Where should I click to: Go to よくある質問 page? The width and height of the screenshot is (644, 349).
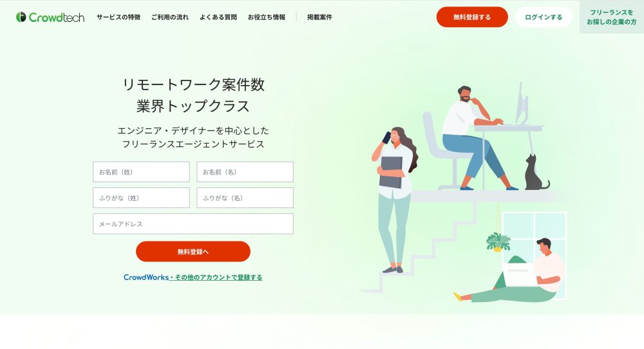218,17
